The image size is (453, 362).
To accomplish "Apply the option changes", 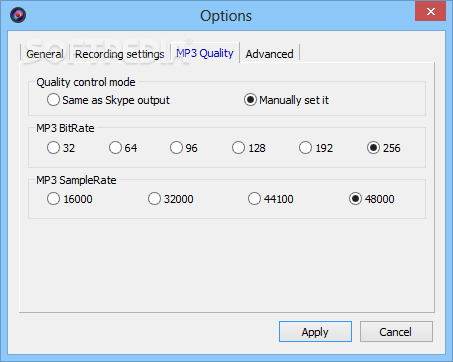I will point(315,332).
